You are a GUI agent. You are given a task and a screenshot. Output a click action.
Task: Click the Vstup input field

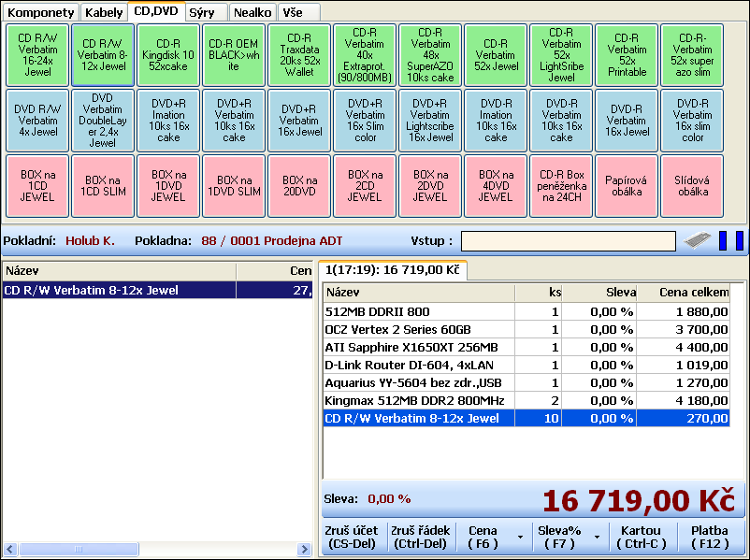click(569, 241)
